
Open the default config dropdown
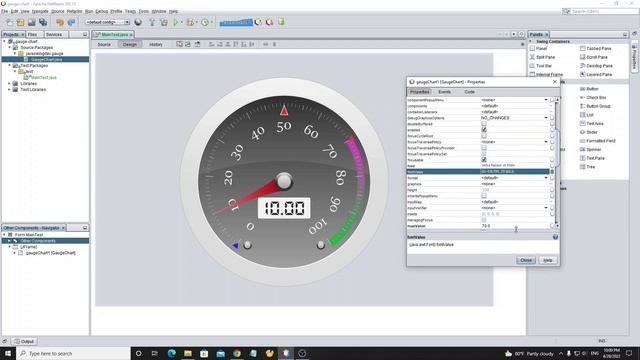(x=107, y=22)
